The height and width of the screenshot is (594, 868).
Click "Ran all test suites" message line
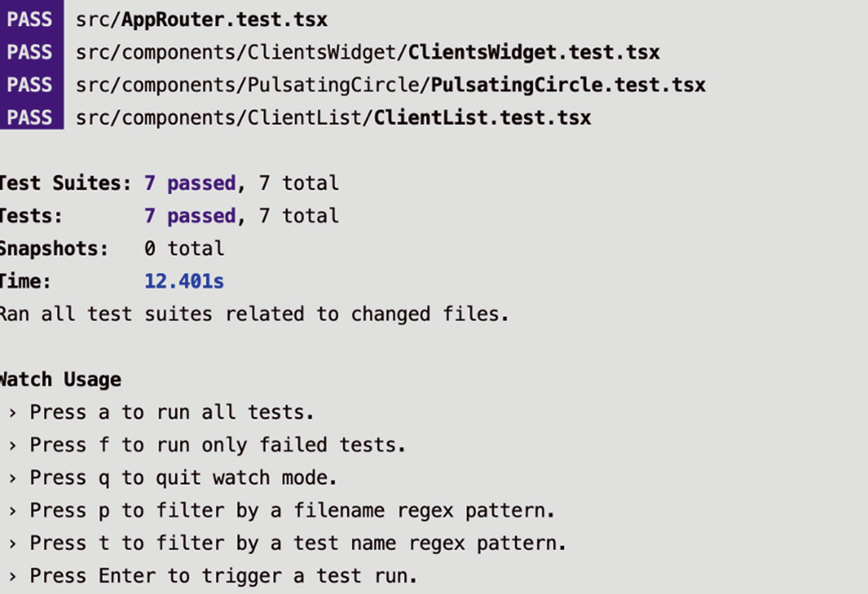pos(254,314)
